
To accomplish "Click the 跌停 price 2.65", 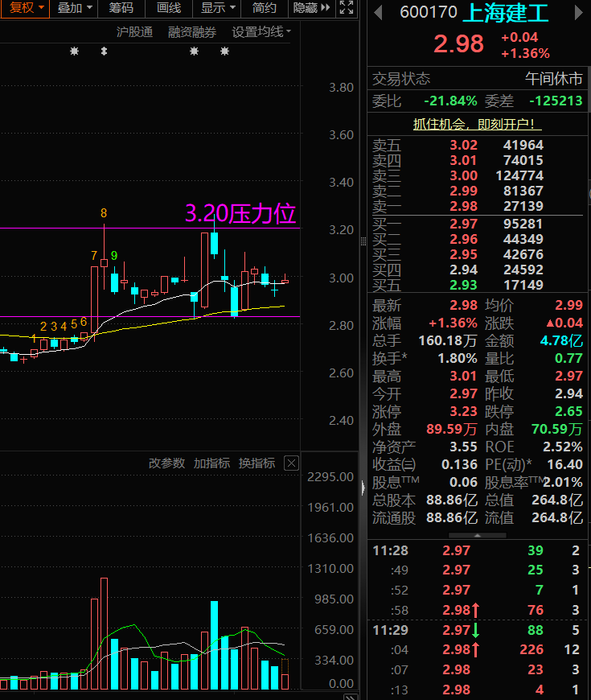I will (x=568, y=411).
